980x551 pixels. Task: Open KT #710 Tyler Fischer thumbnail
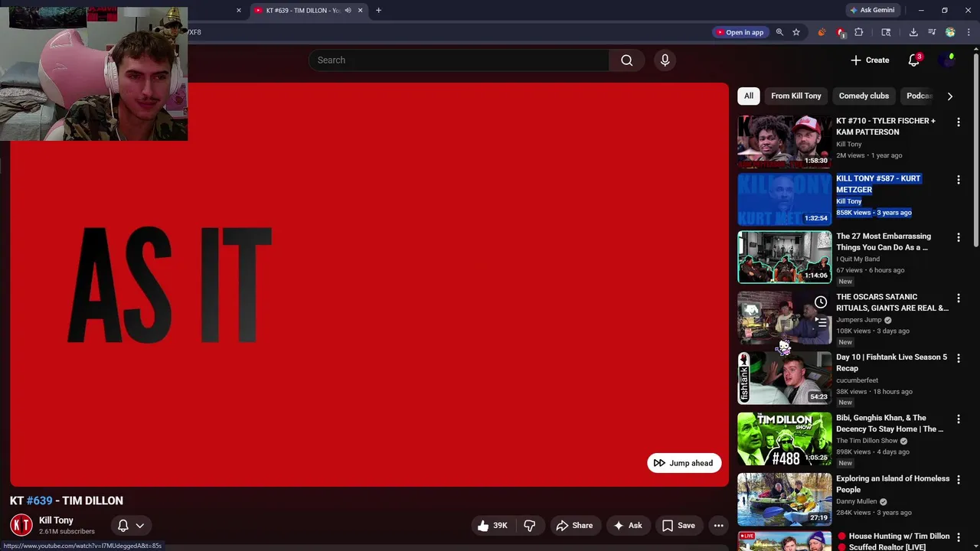pyautogui.click(x=784, y=141)
